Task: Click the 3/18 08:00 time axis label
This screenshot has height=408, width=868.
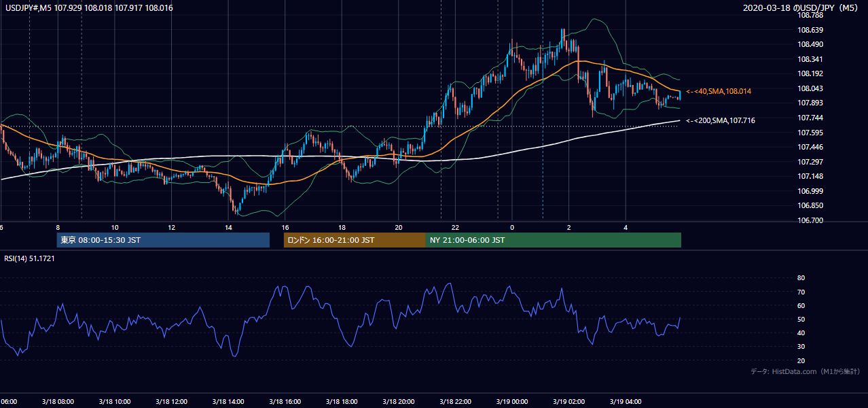Action: [x=58, y=402]
